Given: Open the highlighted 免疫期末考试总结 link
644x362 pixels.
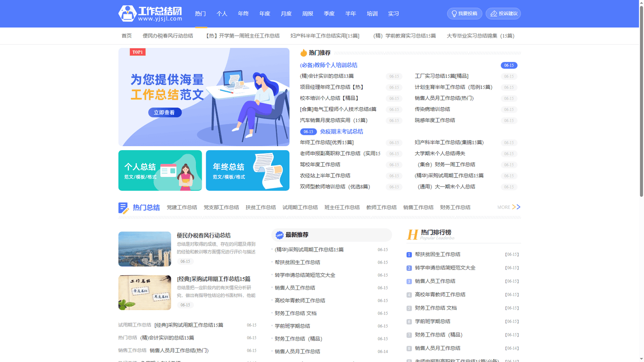Looking at the screenshot, I should point(341,131).
